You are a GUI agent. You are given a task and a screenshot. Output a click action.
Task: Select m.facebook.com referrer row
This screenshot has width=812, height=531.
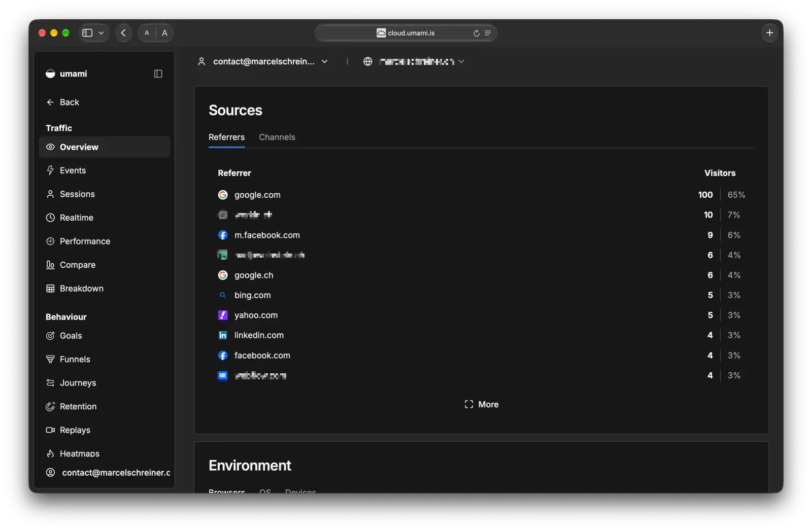481,235
